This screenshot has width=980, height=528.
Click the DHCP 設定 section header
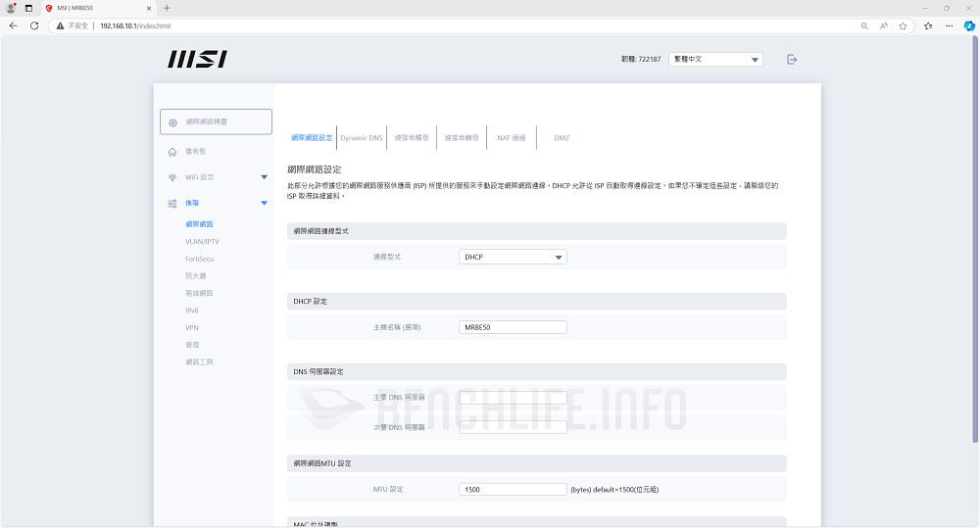pyautogui.click(x=536, y=301)
